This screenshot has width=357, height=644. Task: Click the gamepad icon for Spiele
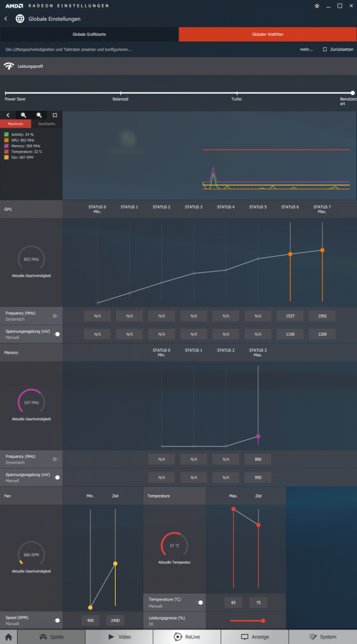[x=43, y=637]
